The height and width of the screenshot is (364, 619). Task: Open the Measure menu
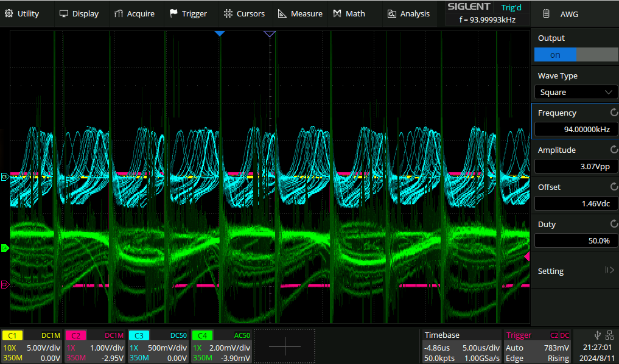(x=300, y=13)
